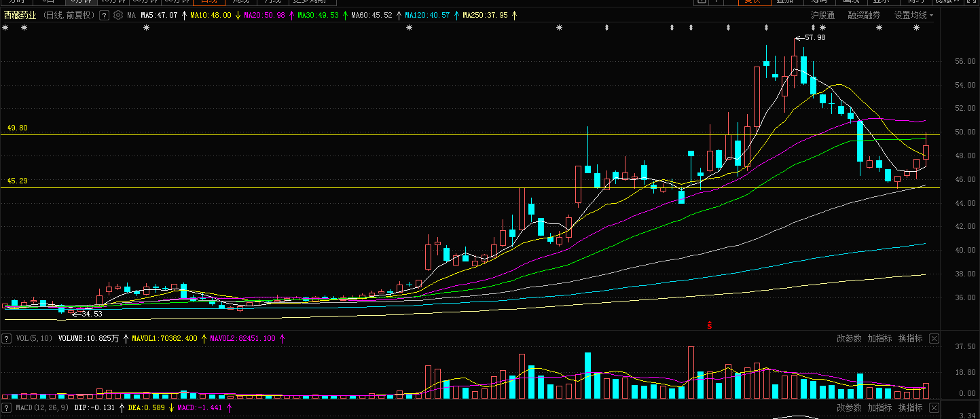Viewport: 980px width, 419px height.
Task: Click the 56.00 price axis label
Action: [964, 61]
